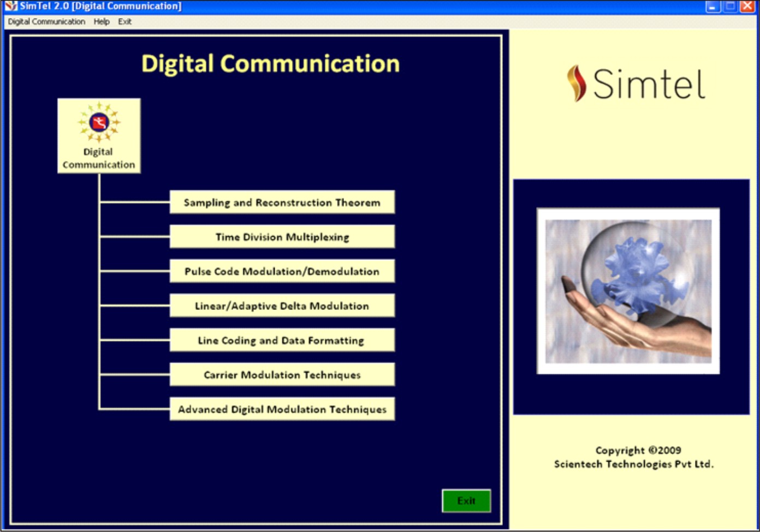
Task: Click the green Exit button
Action: (466, 500)
